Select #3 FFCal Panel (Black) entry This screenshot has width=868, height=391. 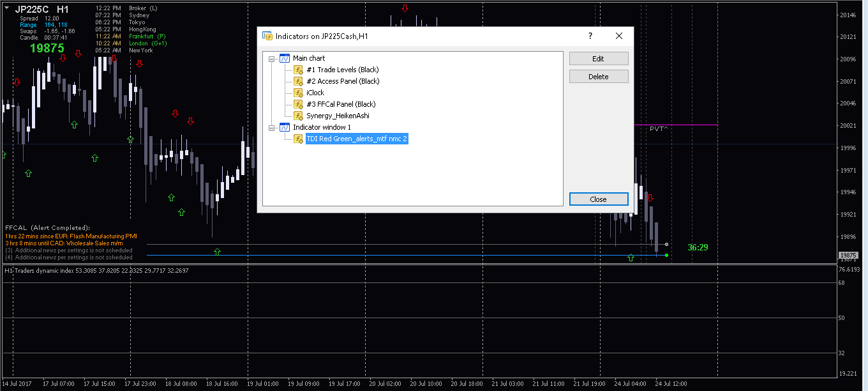click(341, 104)
